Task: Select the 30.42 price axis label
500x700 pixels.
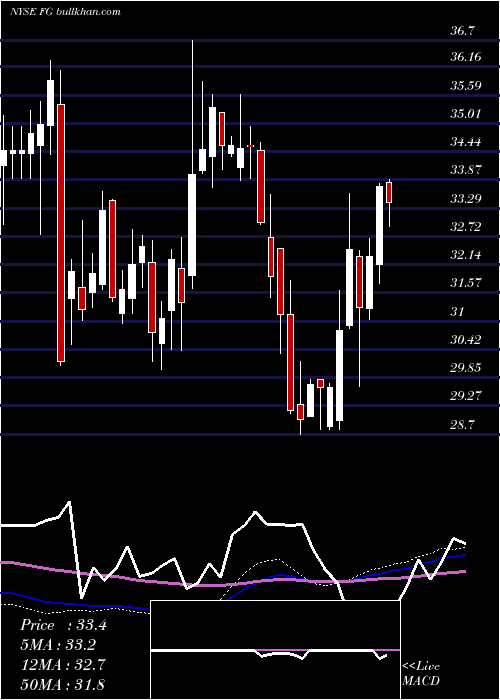Action: point(466,340)
